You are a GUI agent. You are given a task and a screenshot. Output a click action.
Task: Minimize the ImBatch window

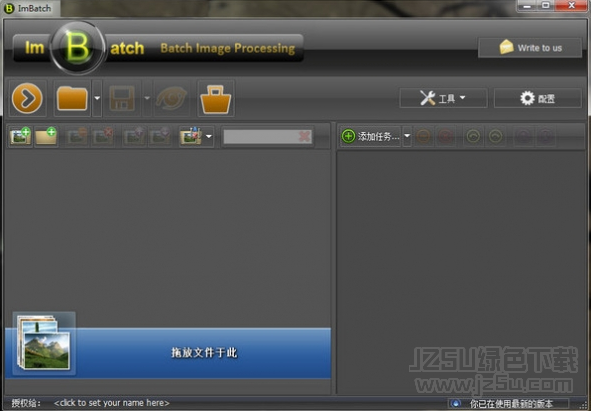tap(527, 6)
